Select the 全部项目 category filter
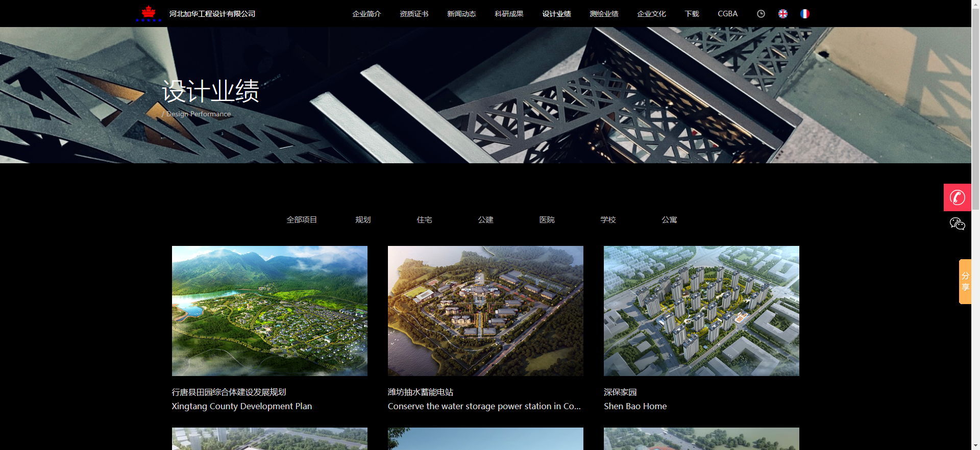 302,220
